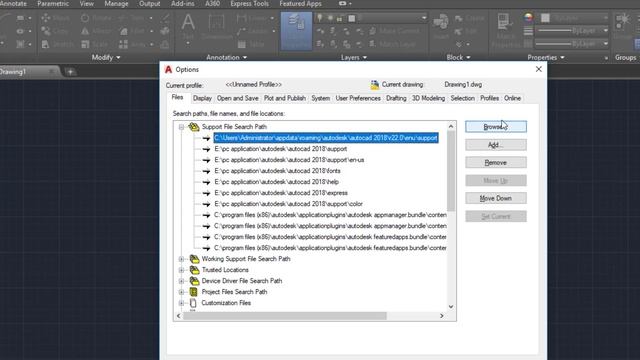640x360 pixels.
Task: Click the Customization Files document icon
Action: pos(193,303)
